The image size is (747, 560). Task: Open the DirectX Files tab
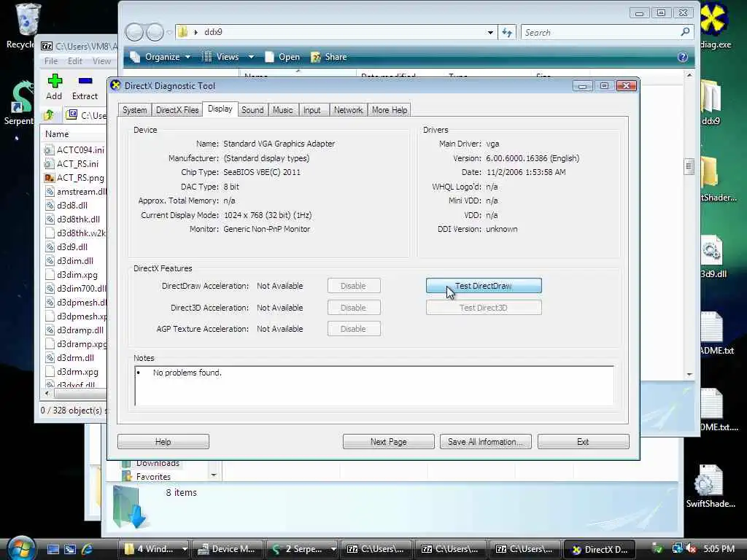pos(177,110)
